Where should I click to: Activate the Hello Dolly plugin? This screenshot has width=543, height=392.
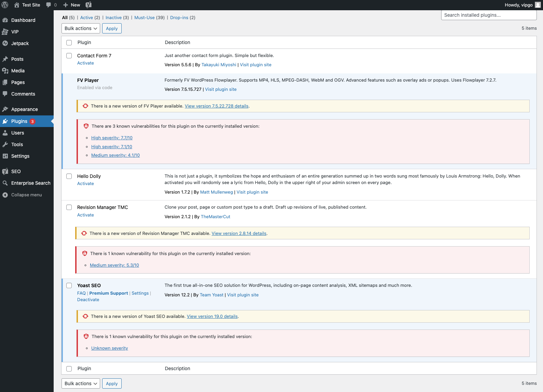tap(85, 184)
